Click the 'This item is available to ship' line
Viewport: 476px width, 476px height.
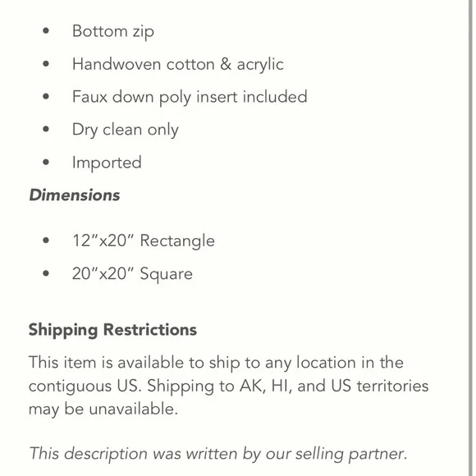216,363
